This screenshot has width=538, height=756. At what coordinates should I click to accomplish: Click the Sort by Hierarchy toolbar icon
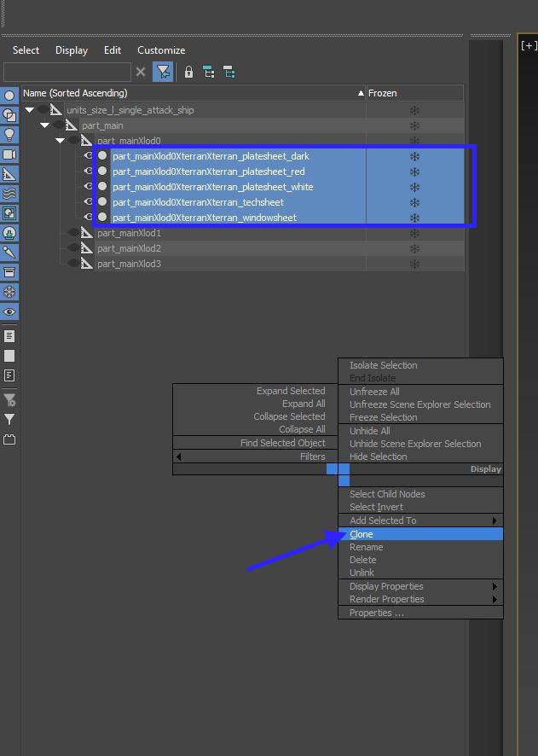click(208, 73)
